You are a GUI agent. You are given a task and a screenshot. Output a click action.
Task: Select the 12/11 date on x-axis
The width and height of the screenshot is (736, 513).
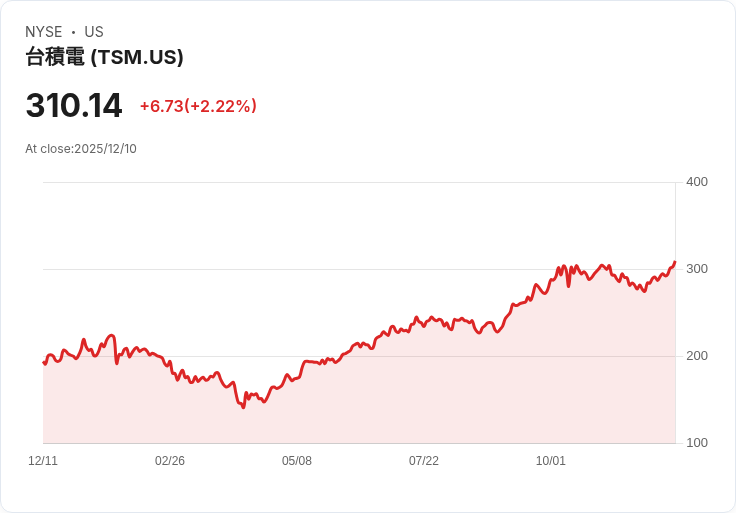[43, 461]
